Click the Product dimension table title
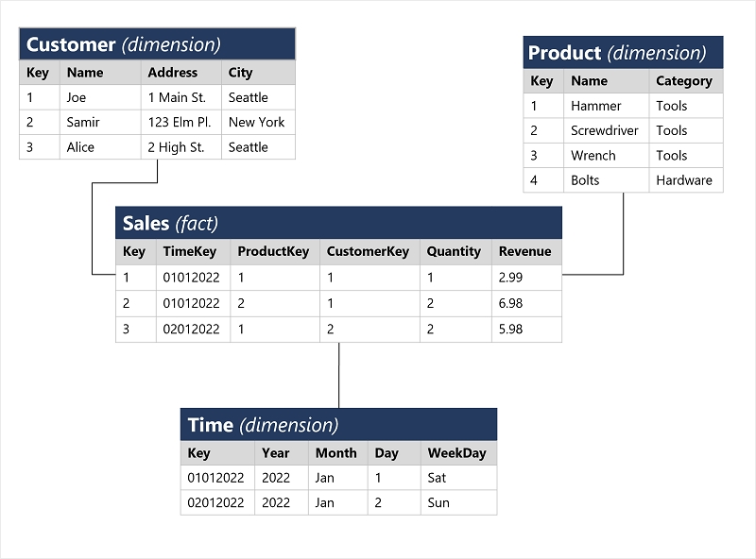 pos(616,53)
